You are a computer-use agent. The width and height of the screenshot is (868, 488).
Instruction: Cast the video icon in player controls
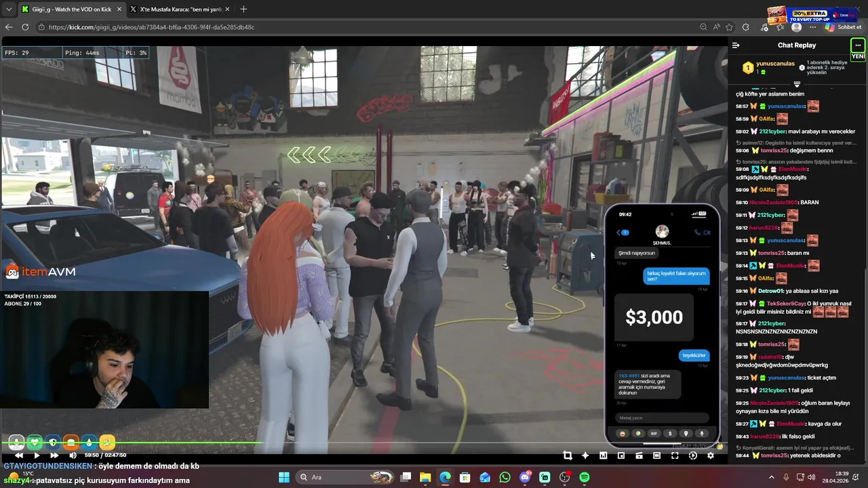click(639, 455)
